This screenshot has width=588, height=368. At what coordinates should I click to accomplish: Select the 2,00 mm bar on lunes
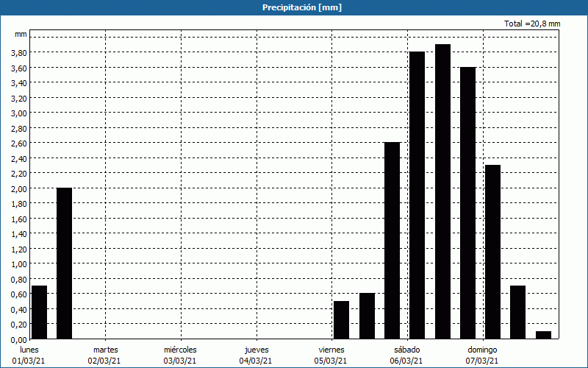tap(64, 263)
